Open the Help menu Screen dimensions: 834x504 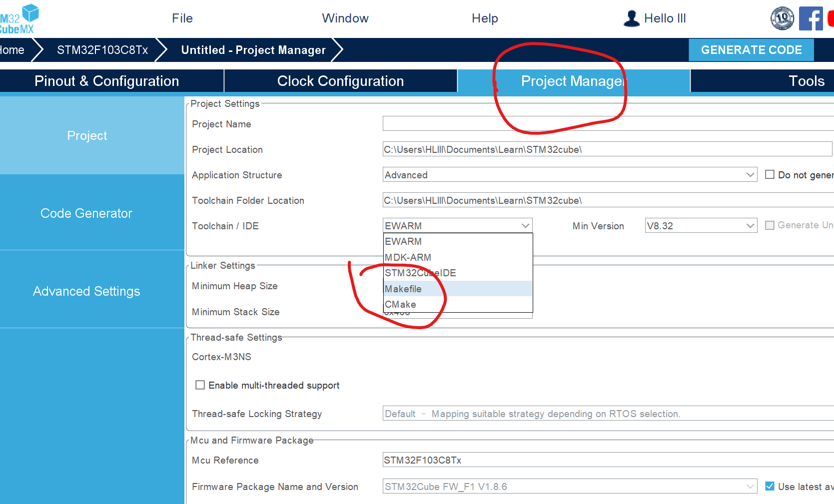pos(485,18)
